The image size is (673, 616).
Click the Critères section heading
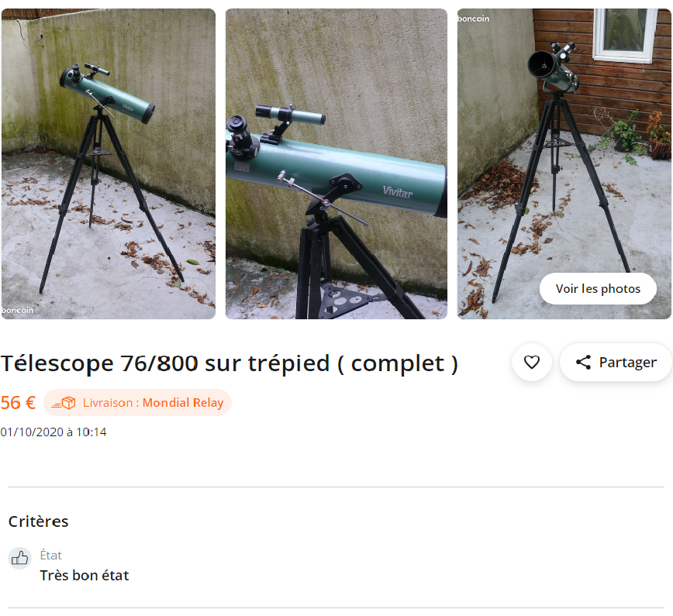38,521
